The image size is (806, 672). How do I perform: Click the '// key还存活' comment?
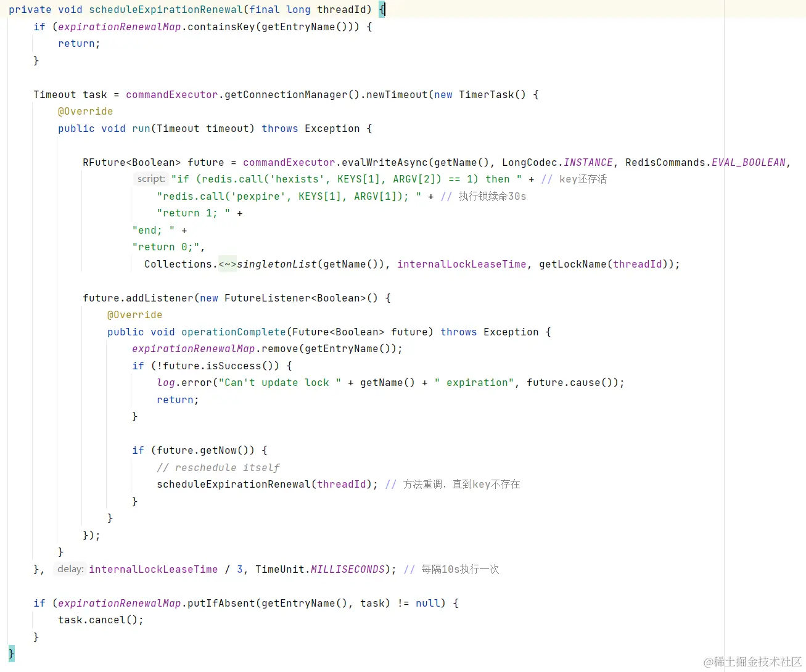click(574, 179)
